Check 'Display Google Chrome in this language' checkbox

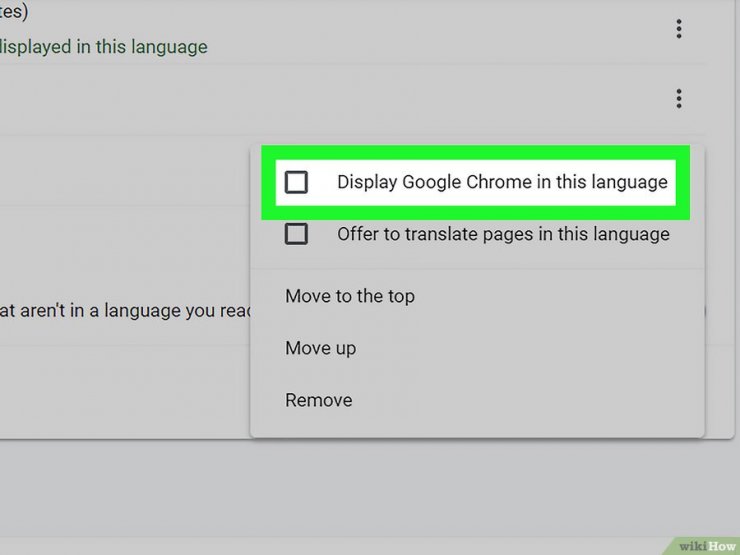pos(296,182)
